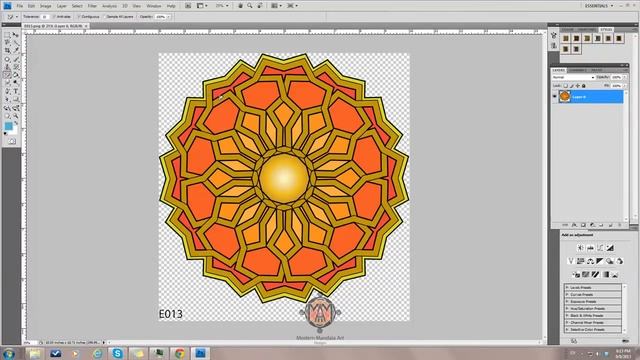Select the Rectangular Marquee tool
Image resolution: width=640 pixels, height=360 pixels.
(7, 35)
